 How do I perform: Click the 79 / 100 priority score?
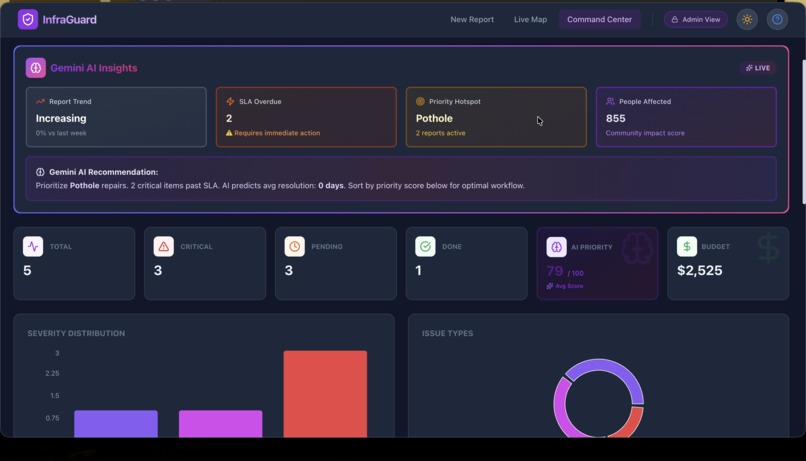pos(565,271)
